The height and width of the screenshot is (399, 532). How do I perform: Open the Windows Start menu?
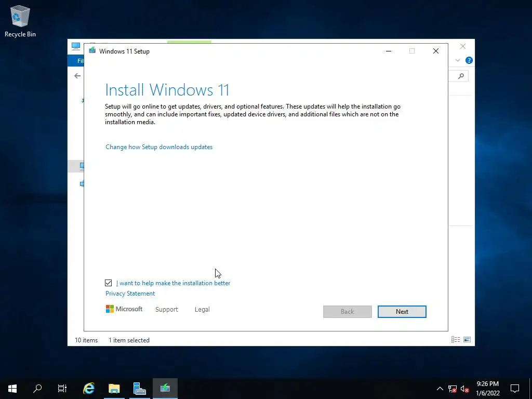pyautogui.click(x=12, y=389)
